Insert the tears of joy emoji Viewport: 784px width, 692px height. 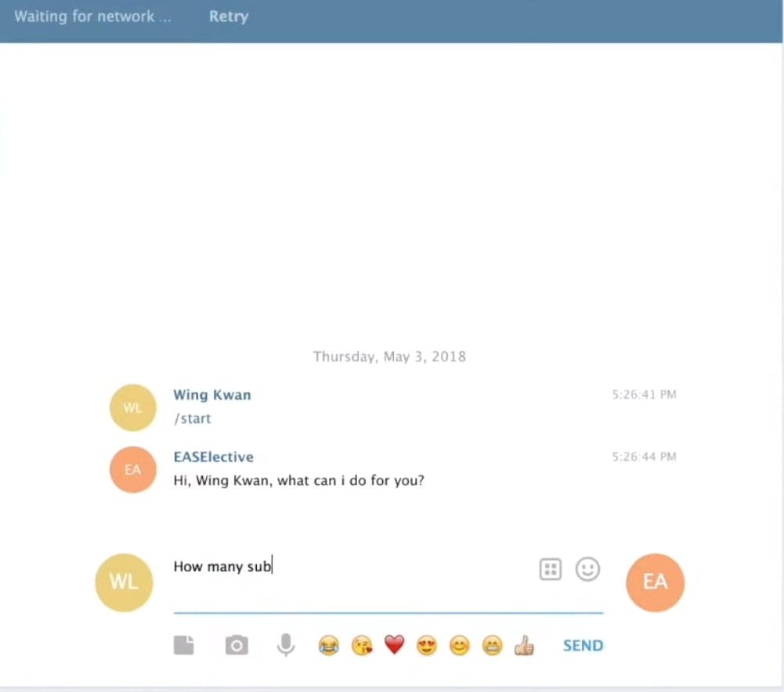pos(329,646)
